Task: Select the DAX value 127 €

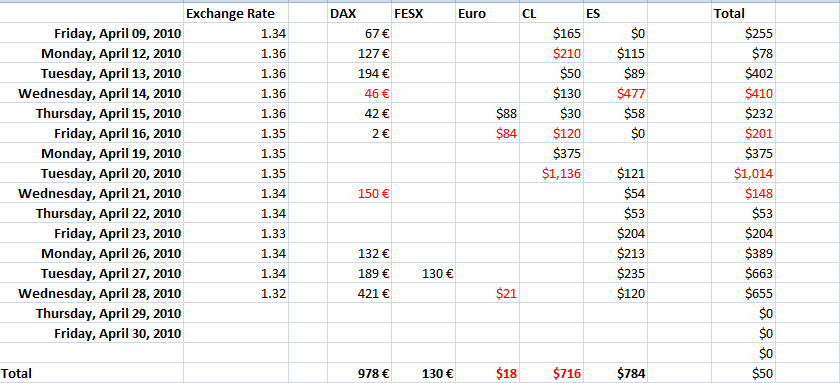Action: click(358, 54)
